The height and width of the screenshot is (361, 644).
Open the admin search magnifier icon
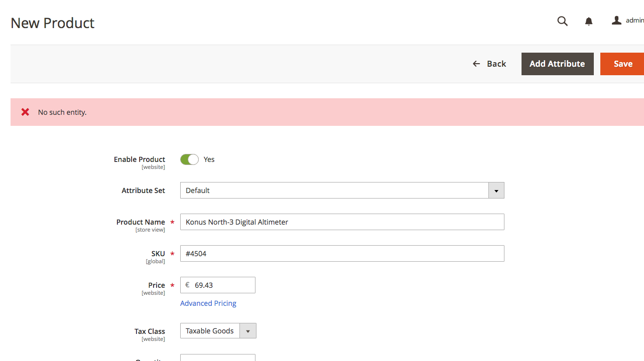tap(562, 21)
